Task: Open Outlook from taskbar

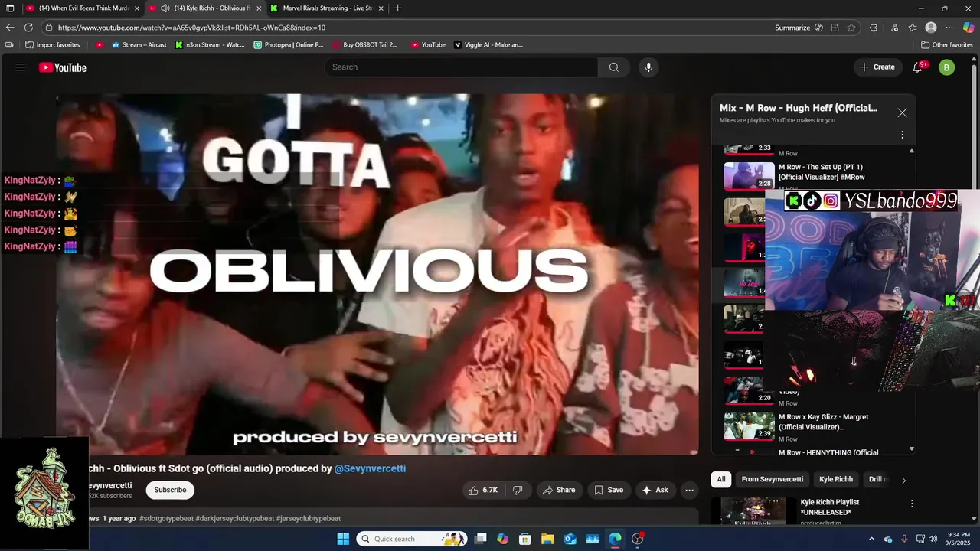Action: tap(570, 539)
